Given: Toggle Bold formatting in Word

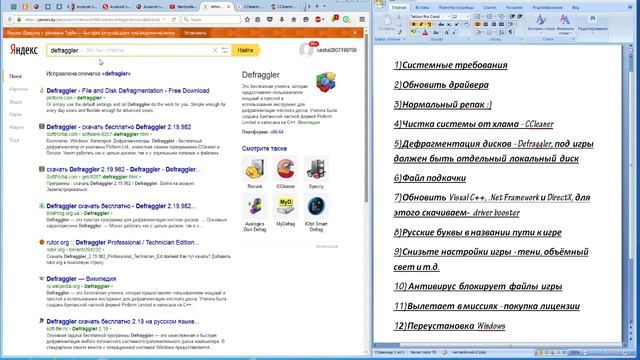Looking at the screenshot, I should point(414,24).
